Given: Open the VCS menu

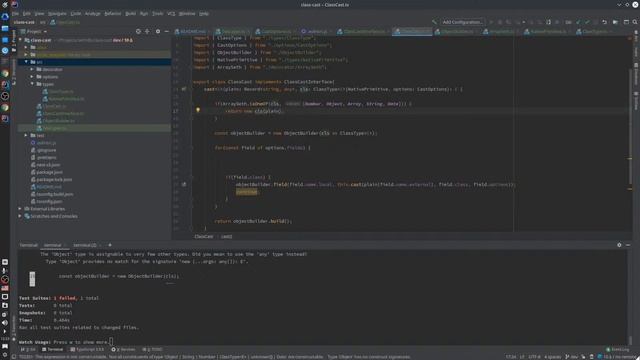Looking at the screenshot, I should coord(171,13).
